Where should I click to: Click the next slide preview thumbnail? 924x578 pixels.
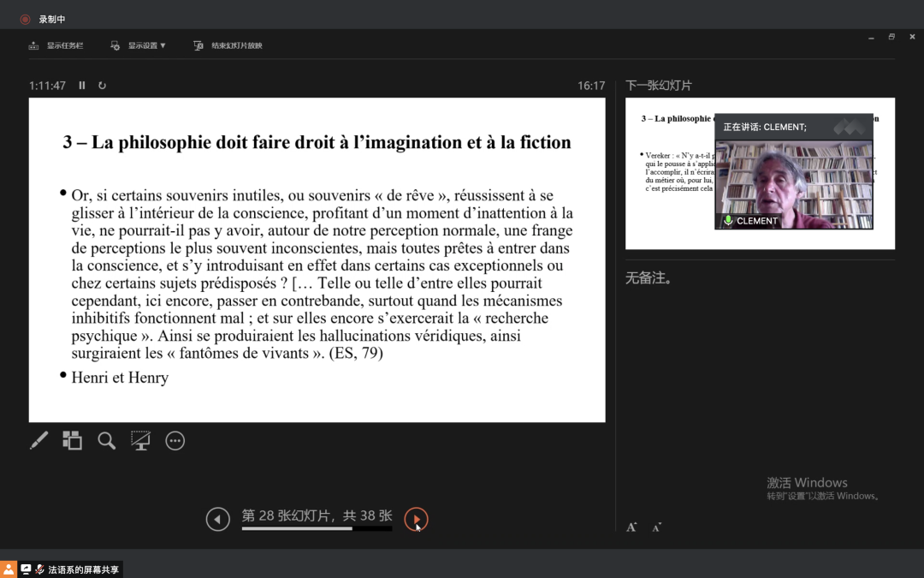[667, 171]
